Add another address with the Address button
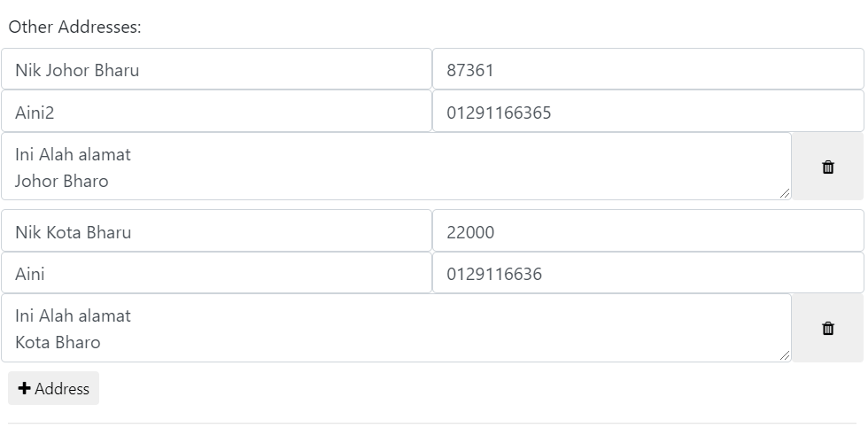Screen dimensions: 868x428 pyautogui.click(x=54, y=388)
